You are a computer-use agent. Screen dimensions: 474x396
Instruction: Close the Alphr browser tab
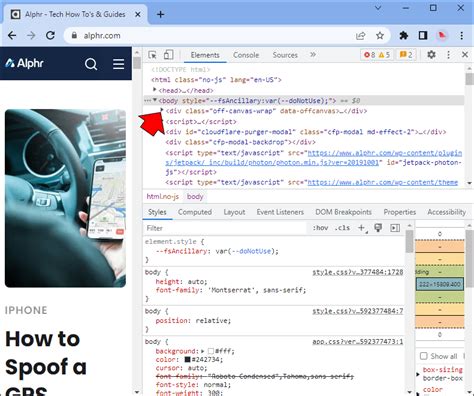point(138,15)
